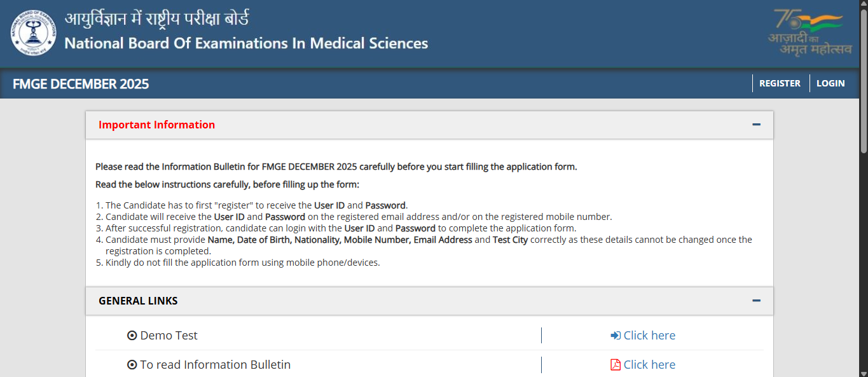Click the Azadi Ka Amrit Mahotsav logo

tap(809, 32)
